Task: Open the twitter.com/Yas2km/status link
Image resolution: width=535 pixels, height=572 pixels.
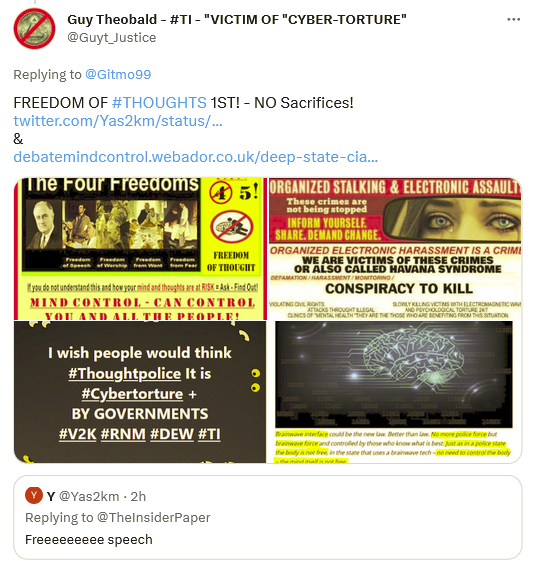Action: pos(118,121)
